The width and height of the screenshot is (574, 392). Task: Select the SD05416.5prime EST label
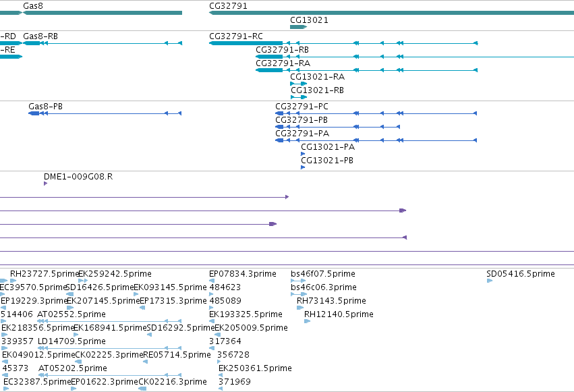pyautogui.click(x=521, y=274)
